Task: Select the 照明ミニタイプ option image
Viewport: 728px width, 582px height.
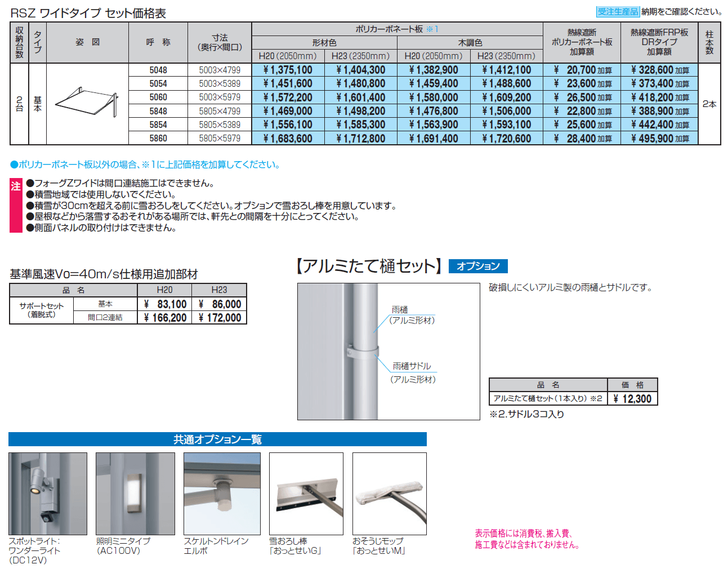Action: click(135, 494)
